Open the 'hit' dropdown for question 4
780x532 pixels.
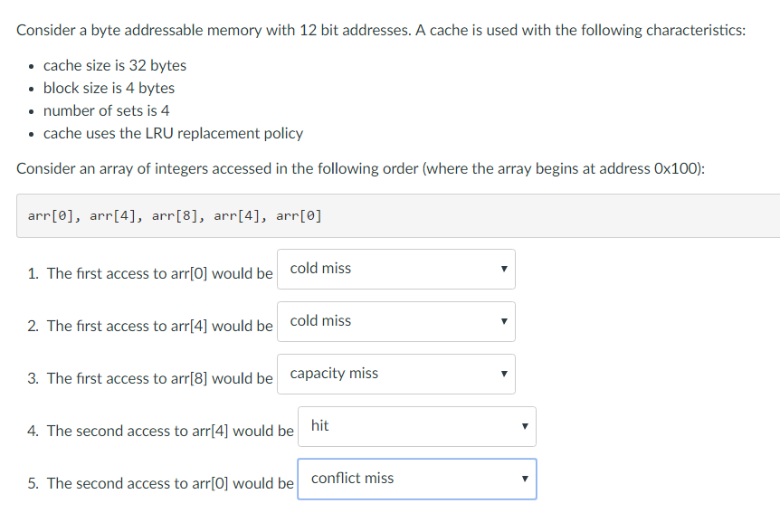[416, 425]
